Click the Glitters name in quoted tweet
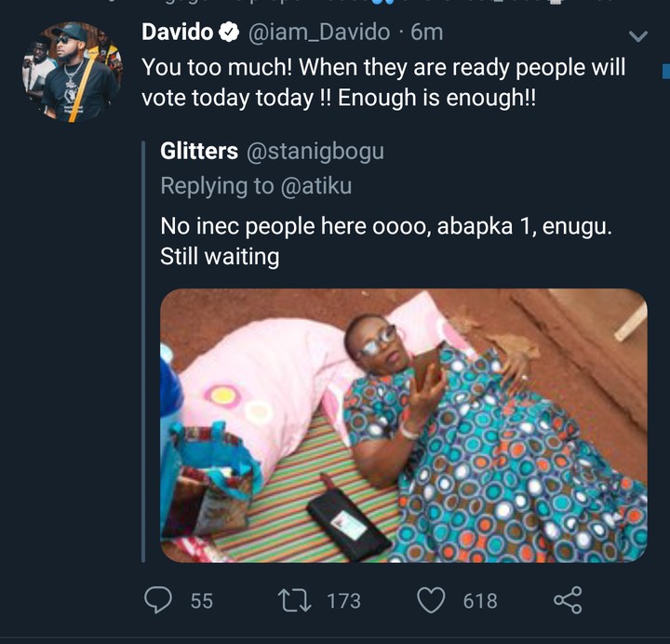This screenshot has width=670, height=644. (x=196, y=151)
